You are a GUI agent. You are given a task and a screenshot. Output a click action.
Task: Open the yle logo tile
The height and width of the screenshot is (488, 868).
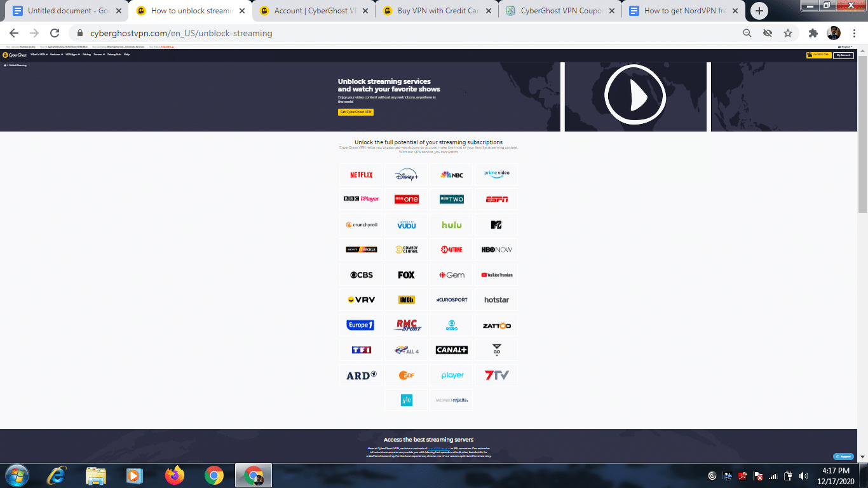[x=407, y=400]
